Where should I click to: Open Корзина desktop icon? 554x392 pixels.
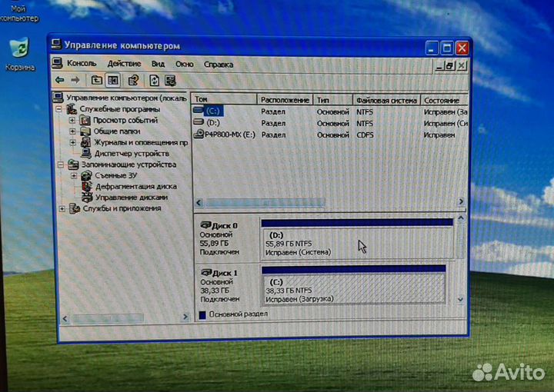click(19, 54)
